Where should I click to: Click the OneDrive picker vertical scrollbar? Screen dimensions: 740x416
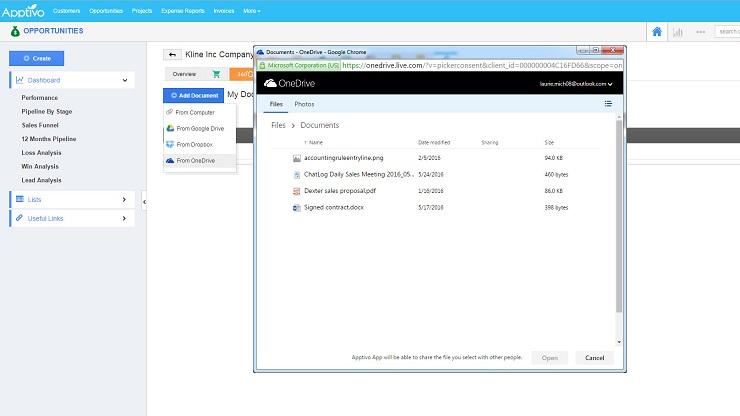(x=619, y=215)
